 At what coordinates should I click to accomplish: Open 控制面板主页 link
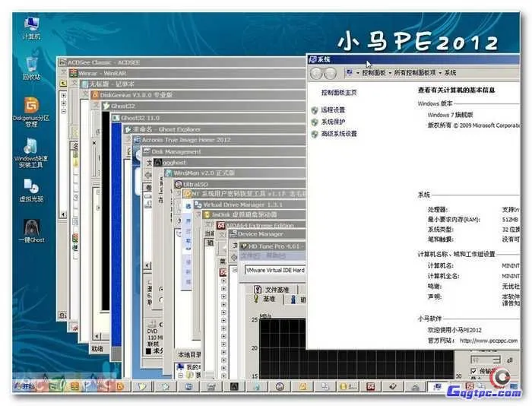[x=339, y=92]
